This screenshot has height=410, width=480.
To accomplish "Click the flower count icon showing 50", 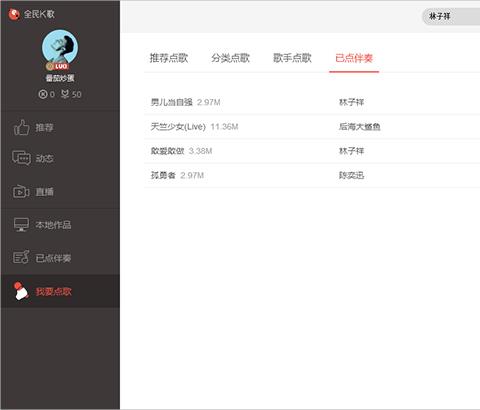I will [x=65, y=94].
